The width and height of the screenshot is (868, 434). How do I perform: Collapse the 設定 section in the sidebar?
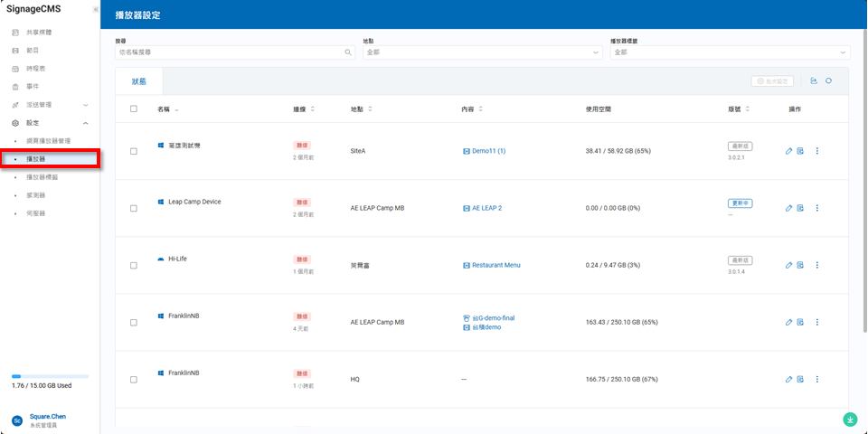(85, 123)
